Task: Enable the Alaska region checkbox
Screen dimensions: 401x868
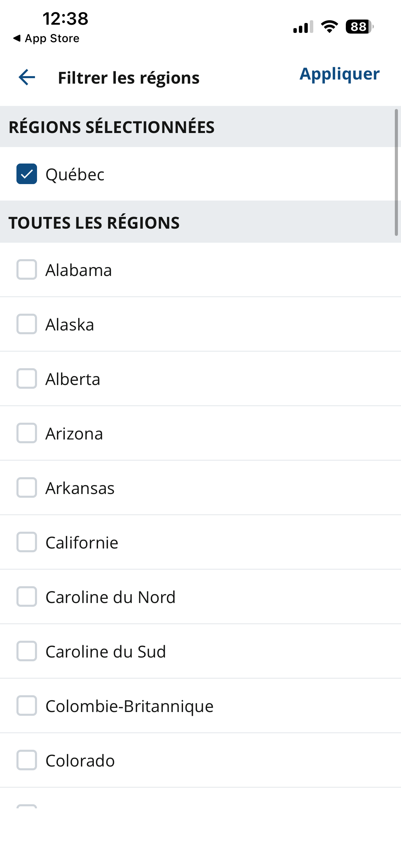Action: tap(27, 324)
